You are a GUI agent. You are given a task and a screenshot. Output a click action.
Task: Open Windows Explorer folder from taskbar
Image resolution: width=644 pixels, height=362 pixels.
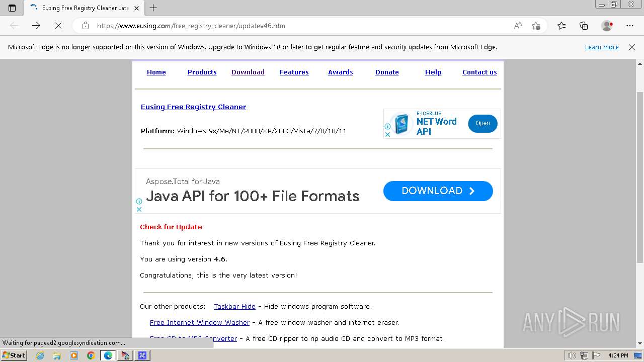point(57,355)
